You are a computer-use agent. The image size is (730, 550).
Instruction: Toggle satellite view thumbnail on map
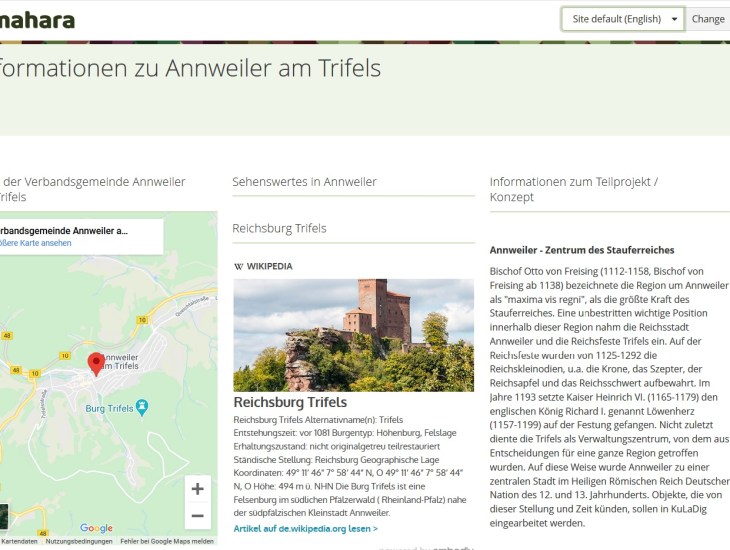coord(3,516)
